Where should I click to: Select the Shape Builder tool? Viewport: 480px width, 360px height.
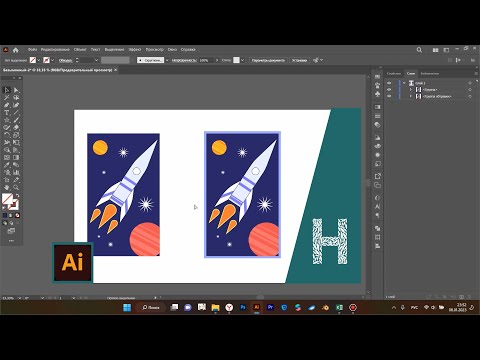[x=7, y=150]
